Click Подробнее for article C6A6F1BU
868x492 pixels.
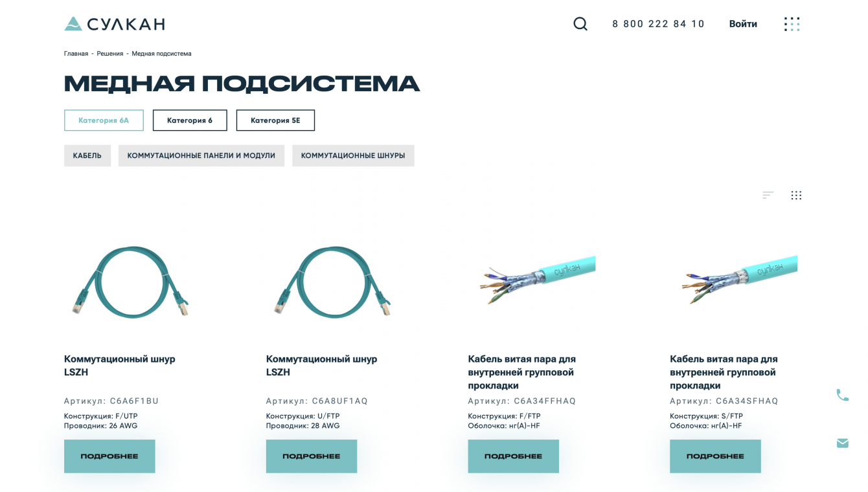point(109,456)
